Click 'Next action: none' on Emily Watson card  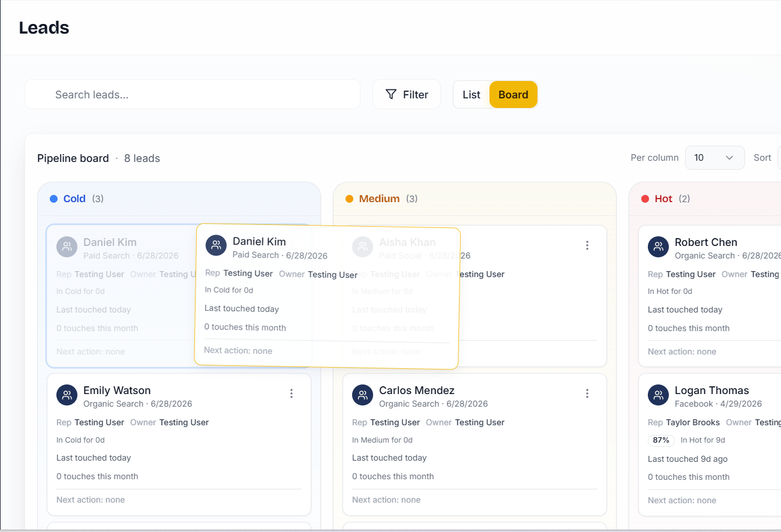(x=91, y=500)
